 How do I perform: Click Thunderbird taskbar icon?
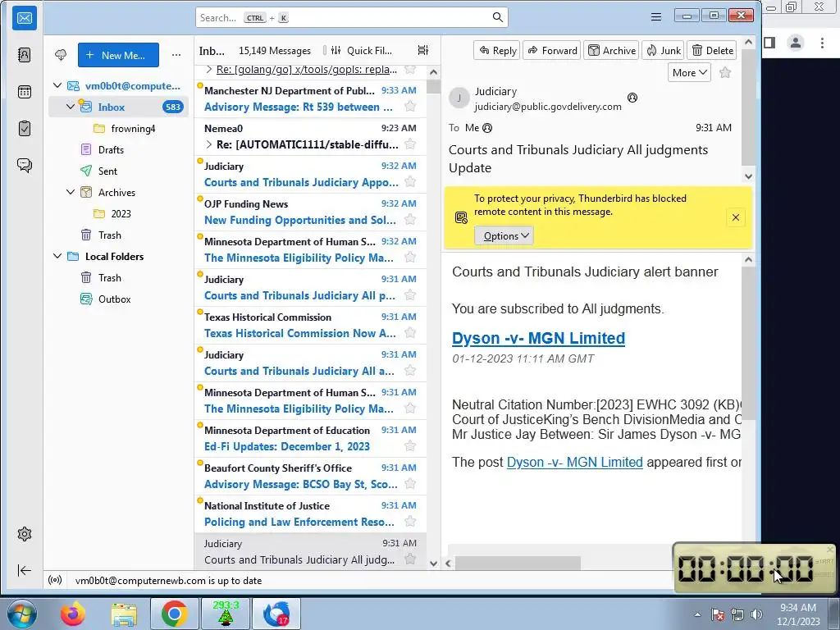tap(276, 614)
